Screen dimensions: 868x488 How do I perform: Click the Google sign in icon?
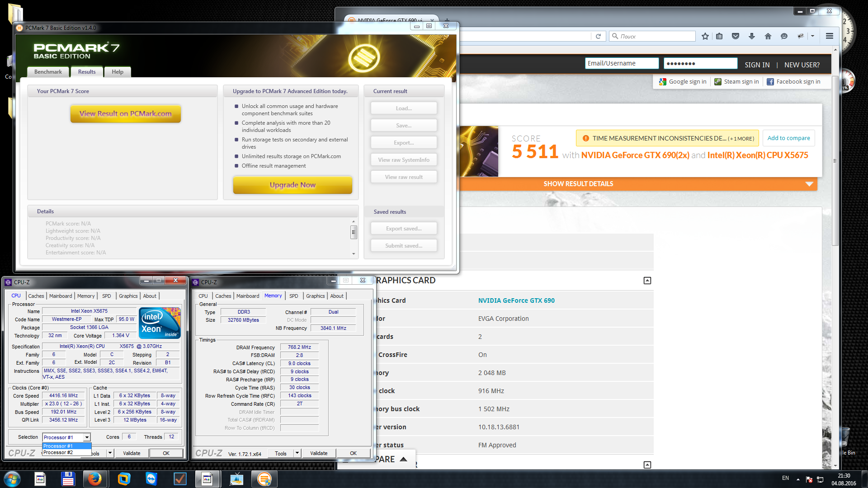tap(663, 82)
